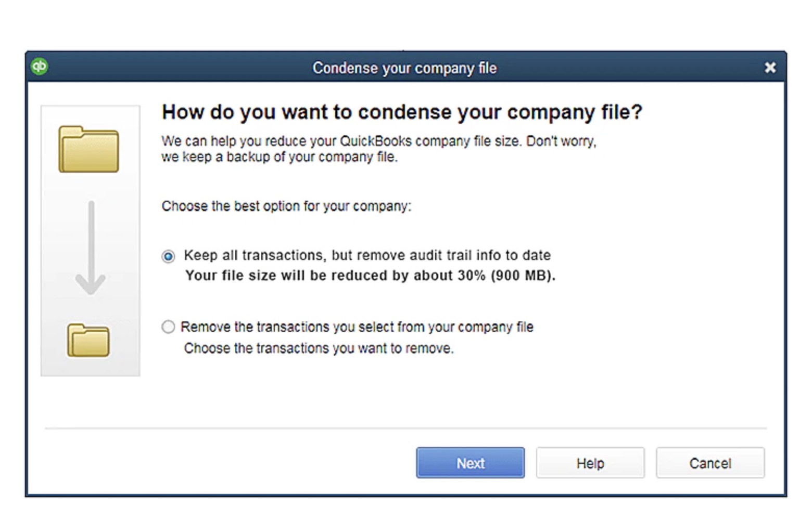Click Choose the best option for your company
Image resolution: width=812 pixels, height=519 pixels.
click(286, 206)
